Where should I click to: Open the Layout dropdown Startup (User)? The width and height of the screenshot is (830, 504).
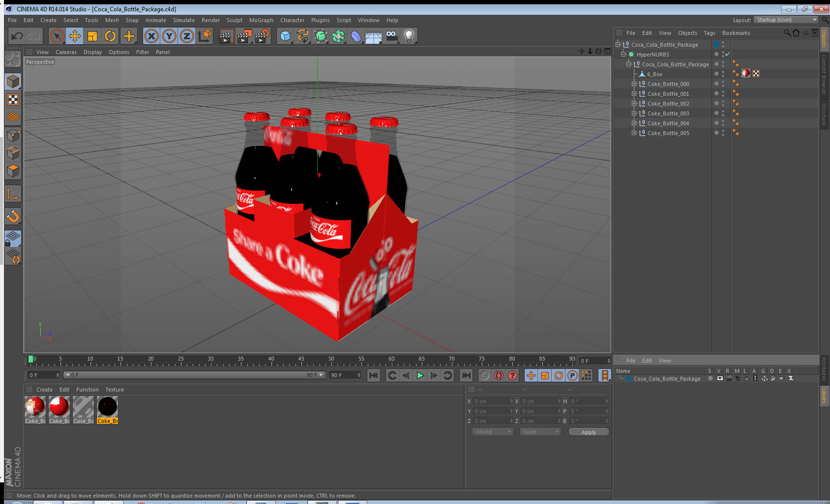(x=786, y=20)
